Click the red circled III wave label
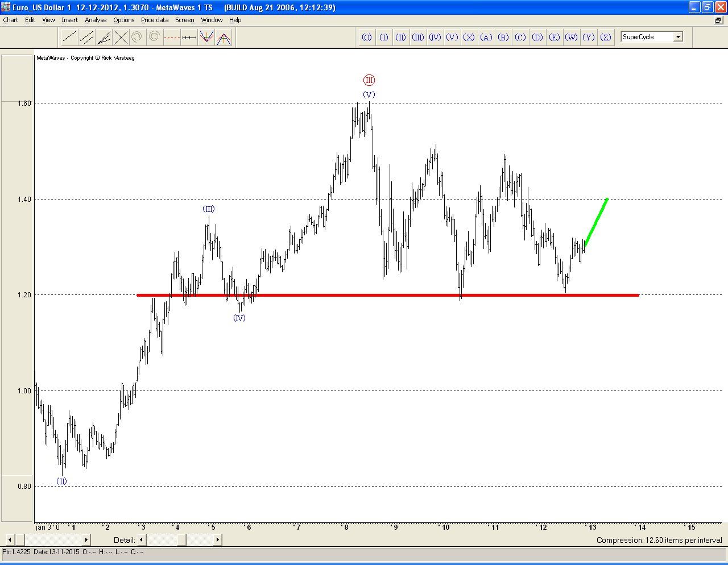 click(369, 80)
